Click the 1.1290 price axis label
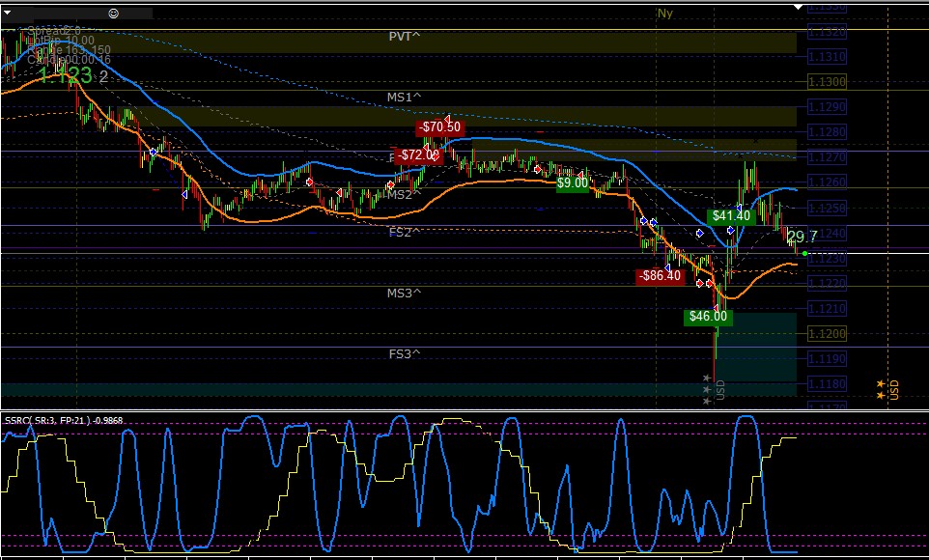 coord(827,107)
